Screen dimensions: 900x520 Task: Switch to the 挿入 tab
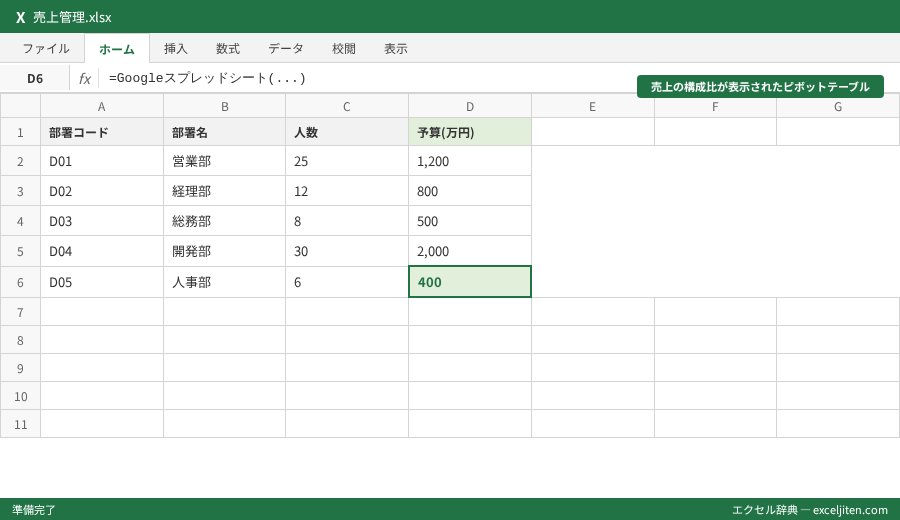[176, 49]
